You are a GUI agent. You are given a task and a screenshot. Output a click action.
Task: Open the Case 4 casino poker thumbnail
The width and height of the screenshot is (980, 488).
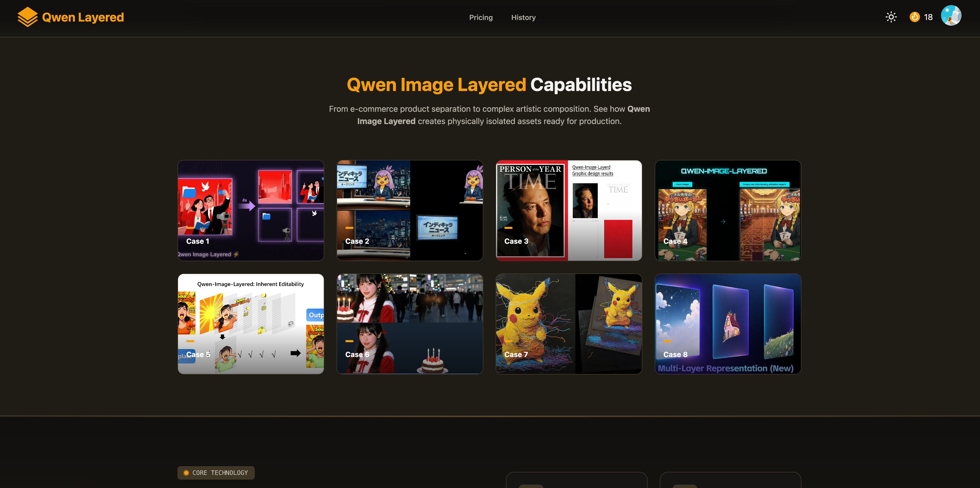[728, 210]
